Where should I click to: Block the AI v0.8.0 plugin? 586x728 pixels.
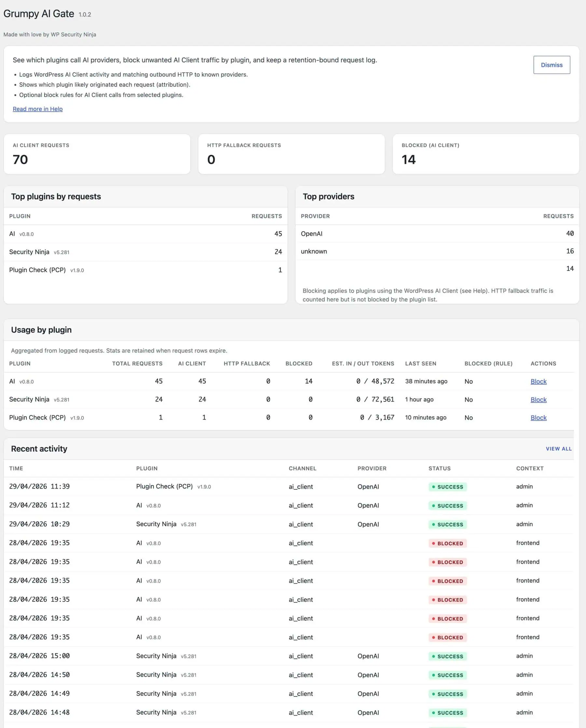[538, 381]
